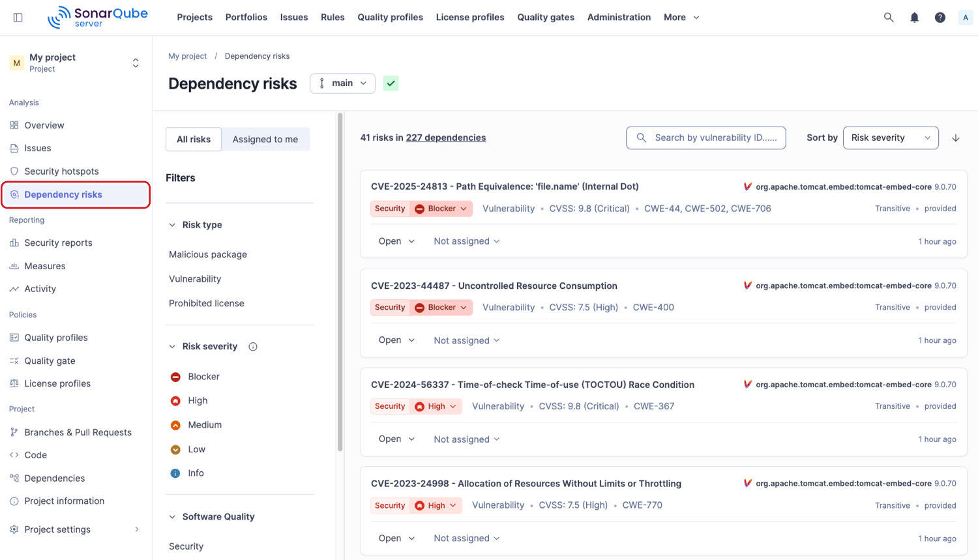Image resolution: width=978 pixels, height=560 pixels.
Task: Collapse the left sidebar panel
Action: click(x=18, y=17)
